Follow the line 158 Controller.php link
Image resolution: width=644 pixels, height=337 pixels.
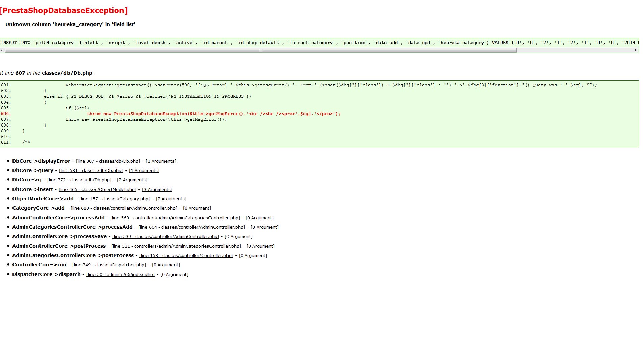pyautogui.click(x=186, y=256)
